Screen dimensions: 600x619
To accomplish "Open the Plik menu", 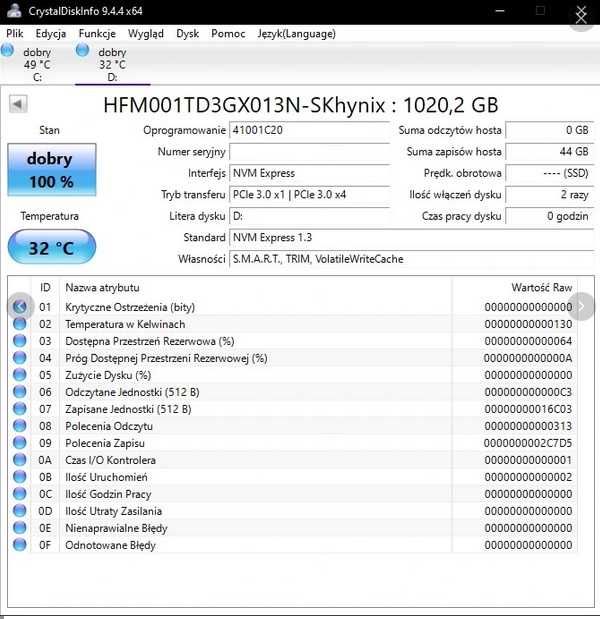I will tap(15, 34).
